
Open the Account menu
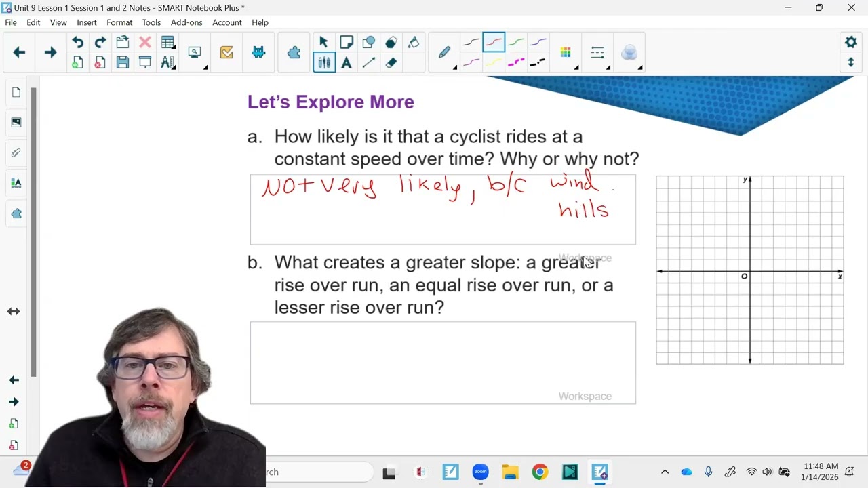[x=227, y=22]
